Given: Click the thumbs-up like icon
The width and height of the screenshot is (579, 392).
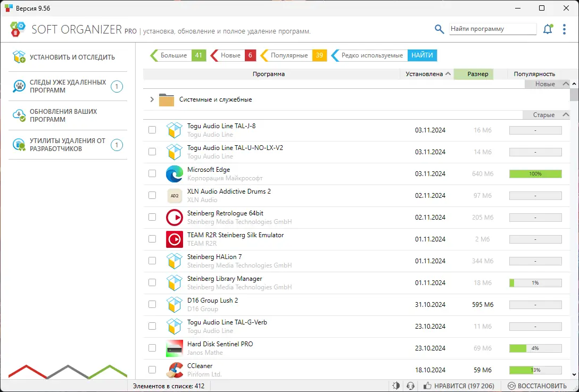Looking at the screenshot, I should coord(427,386).
